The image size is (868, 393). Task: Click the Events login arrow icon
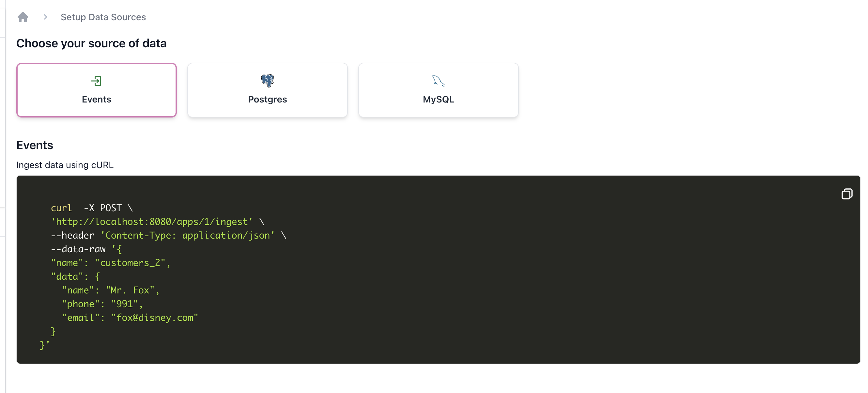pos(96,81)
